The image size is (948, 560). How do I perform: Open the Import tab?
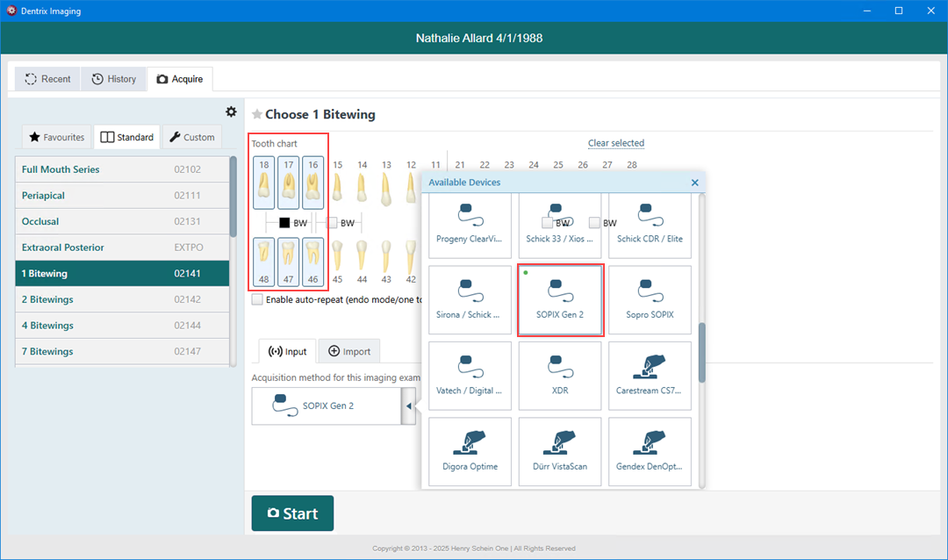click(348, 351)
